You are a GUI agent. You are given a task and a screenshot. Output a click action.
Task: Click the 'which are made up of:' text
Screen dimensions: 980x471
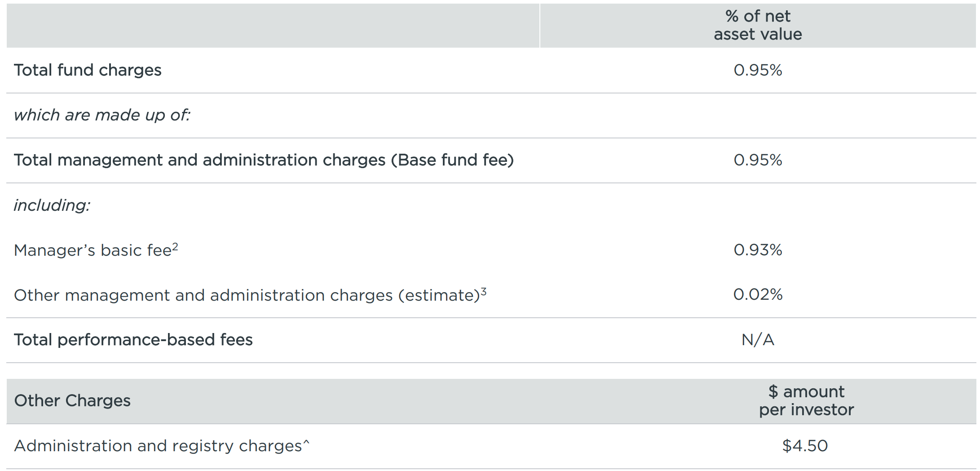(102, 115)
